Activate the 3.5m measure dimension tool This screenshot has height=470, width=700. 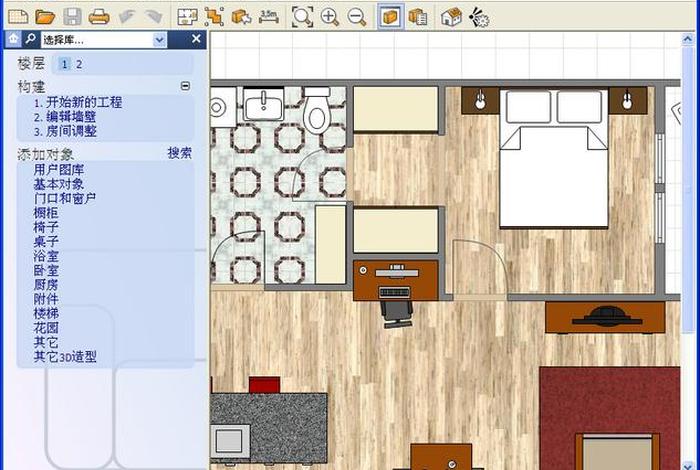268,17
